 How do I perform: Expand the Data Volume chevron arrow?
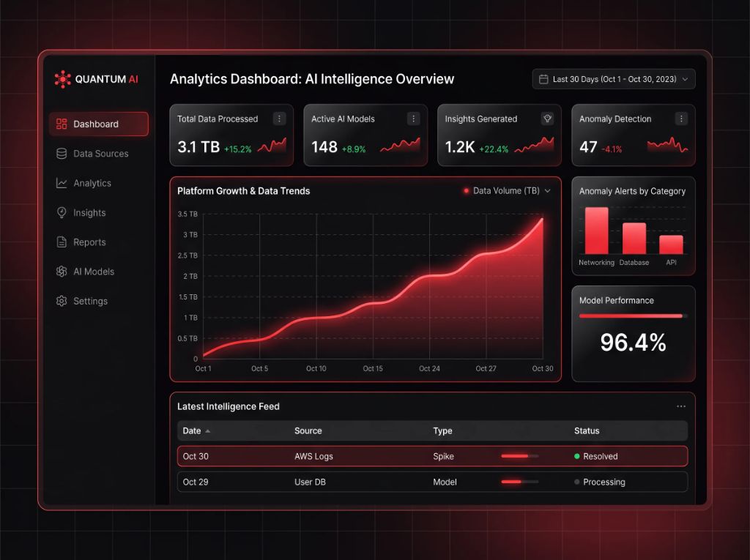[548, 191]
